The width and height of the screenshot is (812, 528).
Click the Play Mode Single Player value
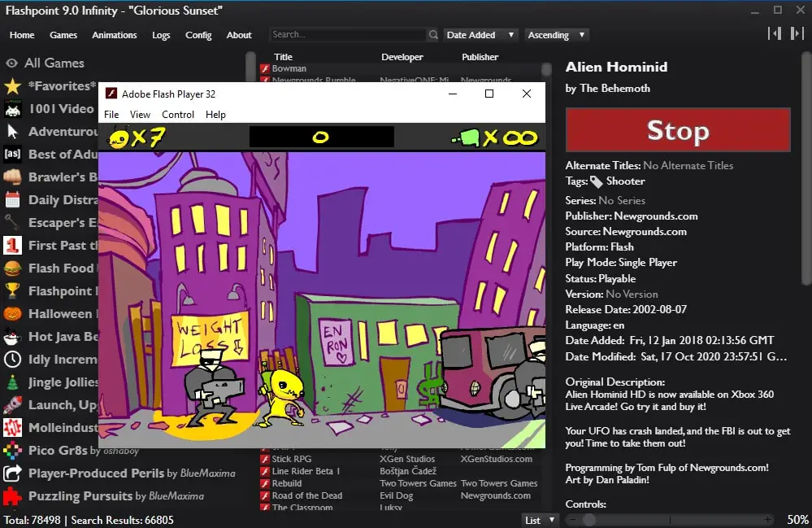coord(647,263)
